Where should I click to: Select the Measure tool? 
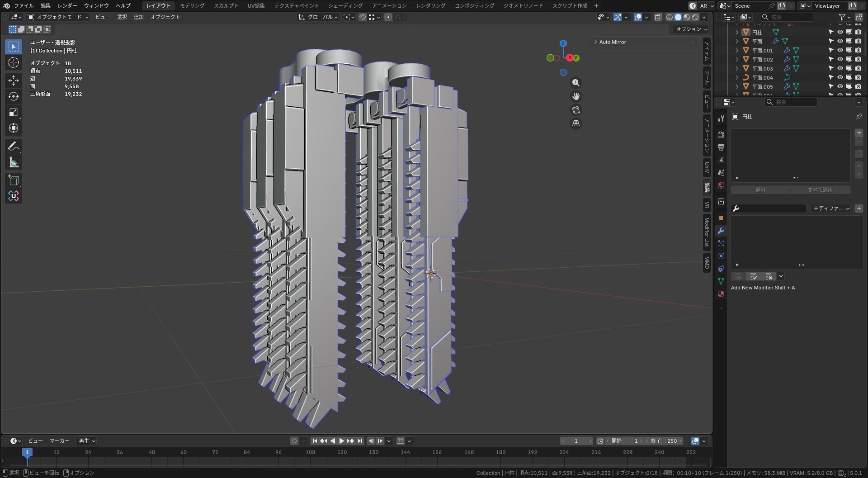pyautogui.click(x=14, y=162)
